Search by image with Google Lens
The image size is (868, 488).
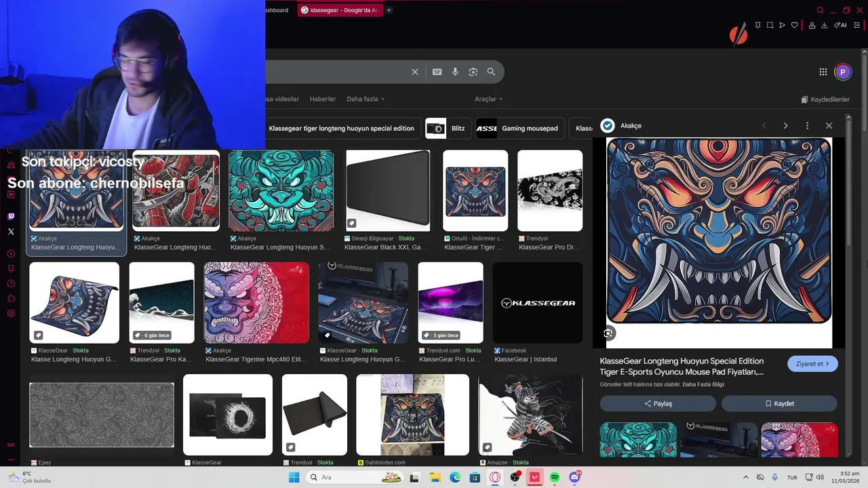[473, 72]
